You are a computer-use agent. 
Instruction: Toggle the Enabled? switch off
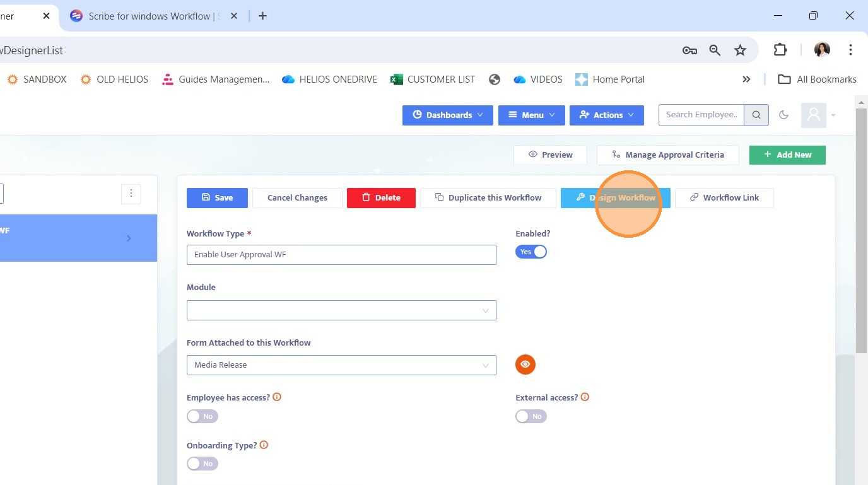coord(531,252)
